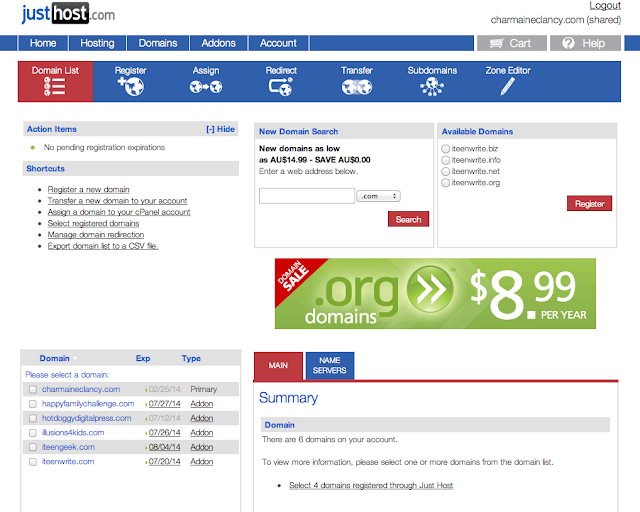This screenshot has width=640, height=512.
Task: Collapse Action Items with Hide link
Action: [x=220, y=129]
